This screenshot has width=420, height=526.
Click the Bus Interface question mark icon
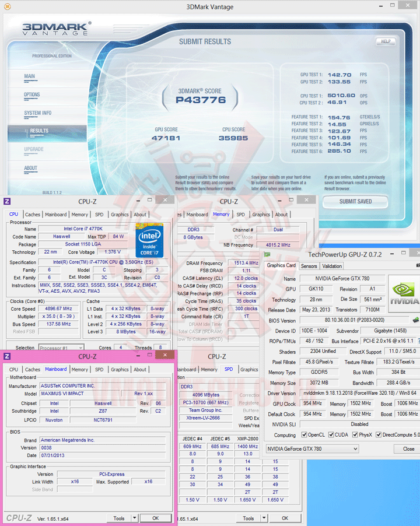[x=418, y=341]
